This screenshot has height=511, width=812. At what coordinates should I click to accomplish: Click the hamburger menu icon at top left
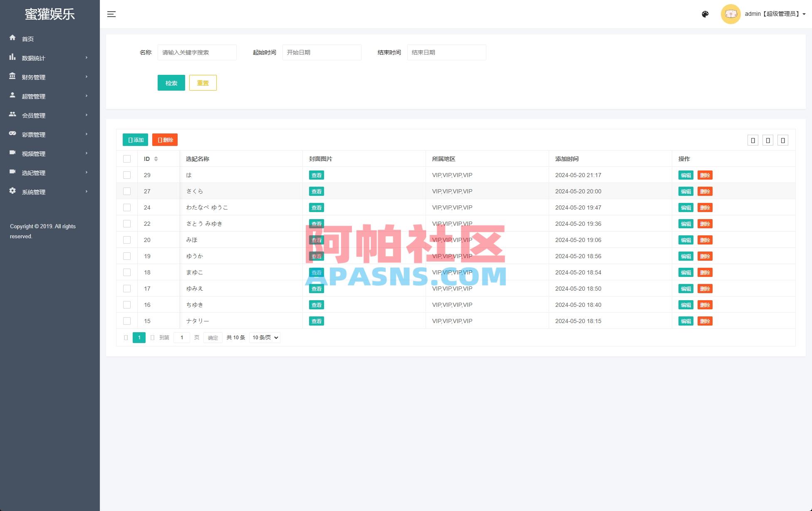[111, 14]
